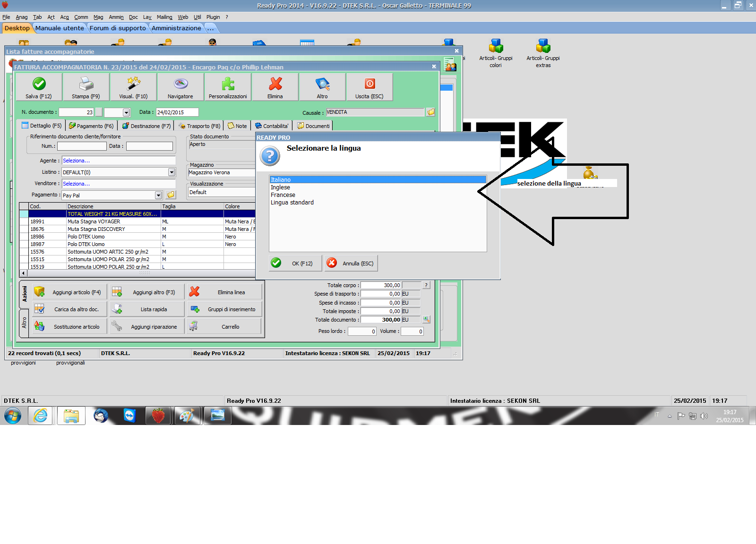Click the question mark button by Totale corpo

[426, 285]
